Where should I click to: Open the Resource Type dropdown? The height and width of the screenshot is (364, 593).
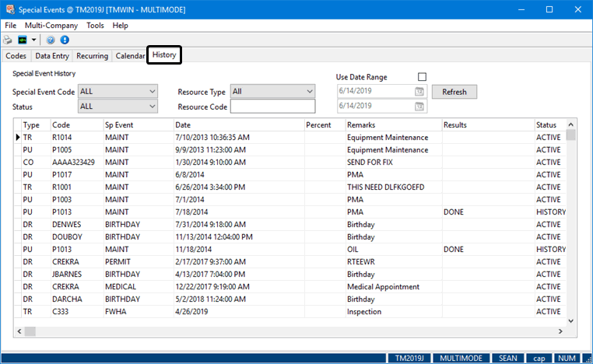tap(308, 92)
